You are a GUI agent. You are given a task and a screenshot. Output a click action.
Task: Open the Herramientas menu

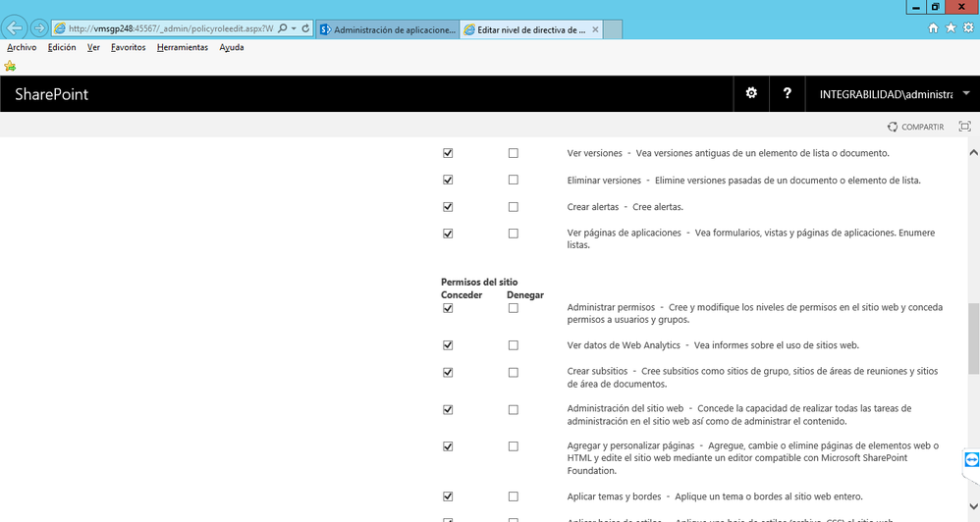[183, 47]
